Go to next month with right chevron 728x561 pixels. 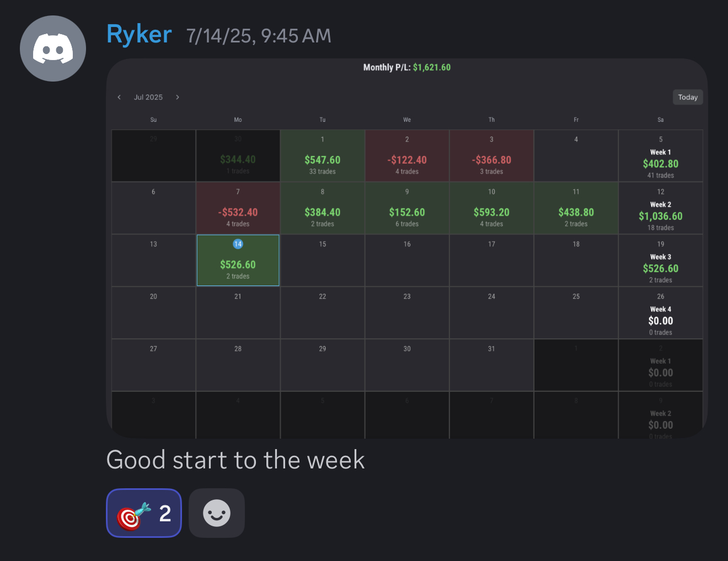tap(178, 97)
